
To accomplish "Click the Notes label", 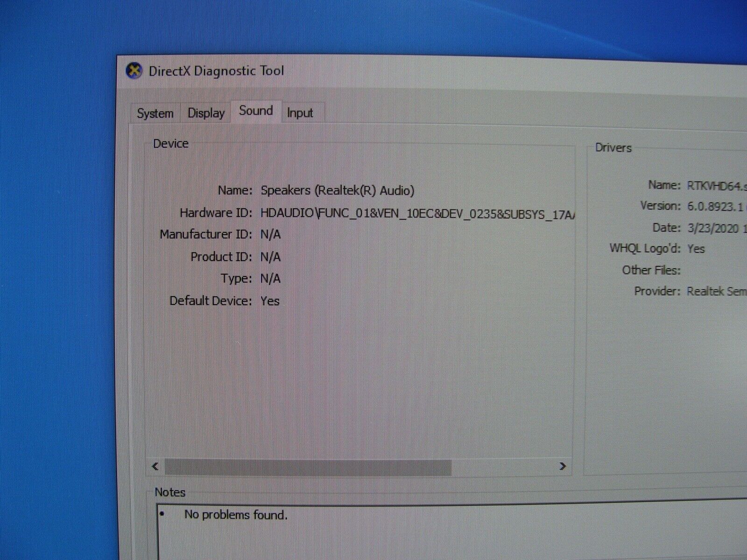I will 170,492.
